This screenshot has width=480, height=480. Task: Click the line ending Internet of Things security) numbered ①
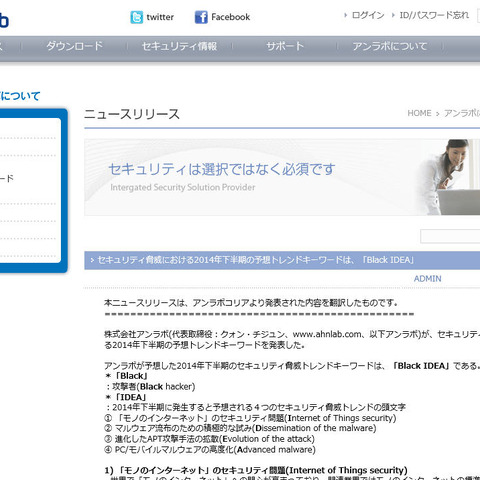[x=250, y=418]
